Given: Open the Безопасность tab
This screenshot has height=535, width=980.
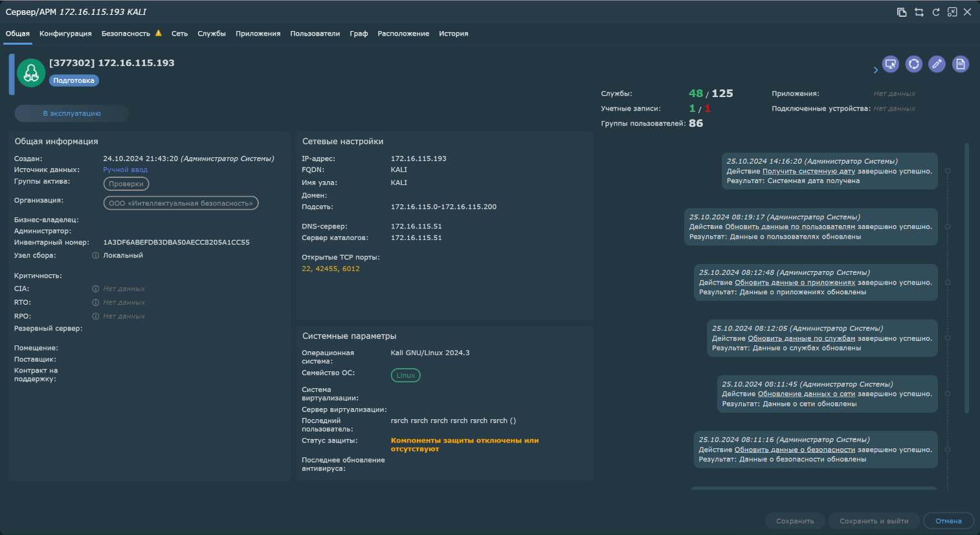Looking at the screenshot, I should point(126,34).
